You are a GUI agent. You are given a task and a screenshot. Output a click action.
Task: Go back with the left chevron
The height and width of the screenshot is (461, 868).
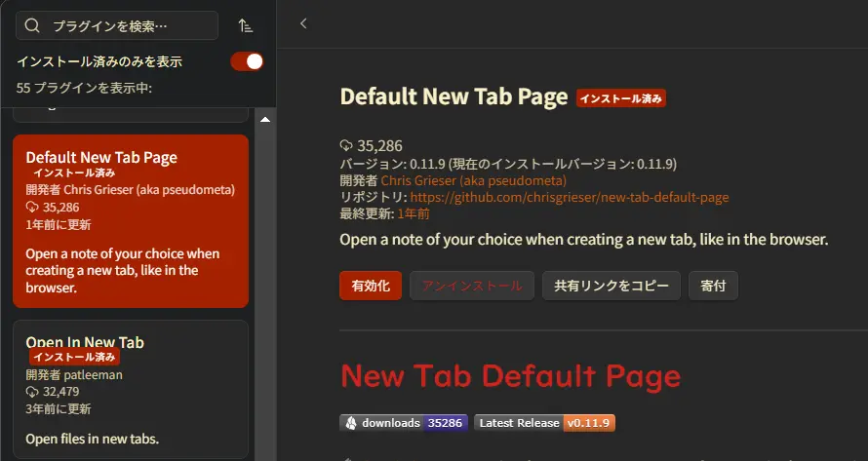(303, 23)
